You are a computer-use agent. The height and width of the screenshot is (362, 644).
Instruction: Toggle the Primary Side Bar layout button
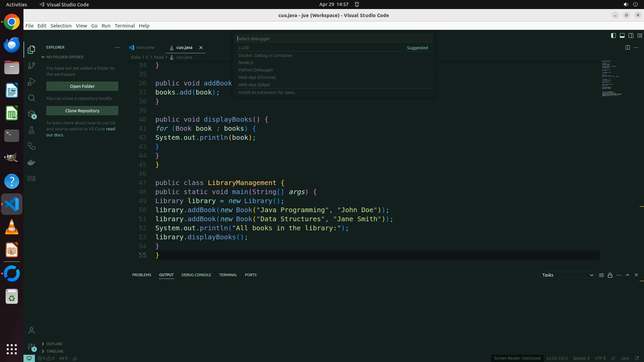click(x=613, y=36)
